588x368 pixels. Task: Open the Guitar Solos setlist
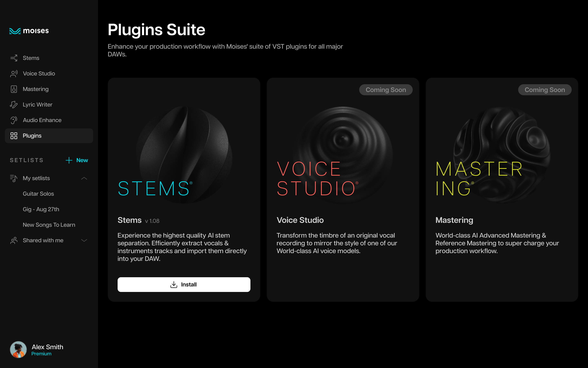[x=38, y=194]
